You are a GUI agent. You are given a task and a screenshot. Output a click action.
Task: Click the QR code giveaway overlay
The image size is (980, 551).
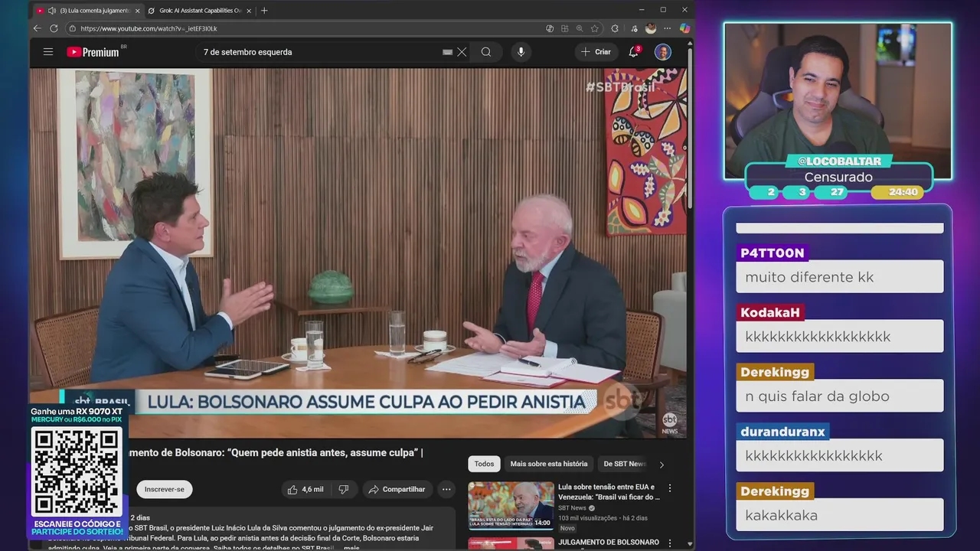[x=77, y=471]
